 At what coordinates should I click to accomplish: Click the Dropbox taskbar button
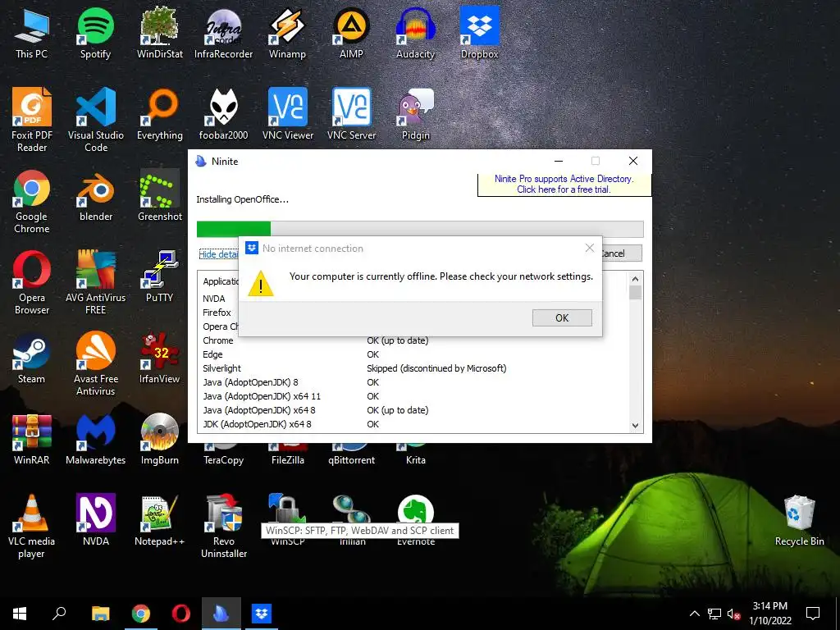coord(262,614)
